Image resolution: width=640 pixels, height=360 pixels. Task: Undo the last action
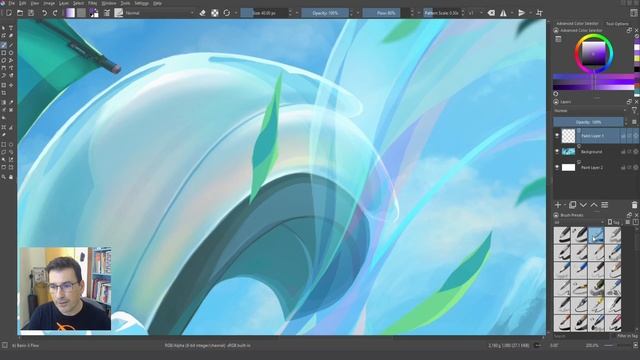44,13
